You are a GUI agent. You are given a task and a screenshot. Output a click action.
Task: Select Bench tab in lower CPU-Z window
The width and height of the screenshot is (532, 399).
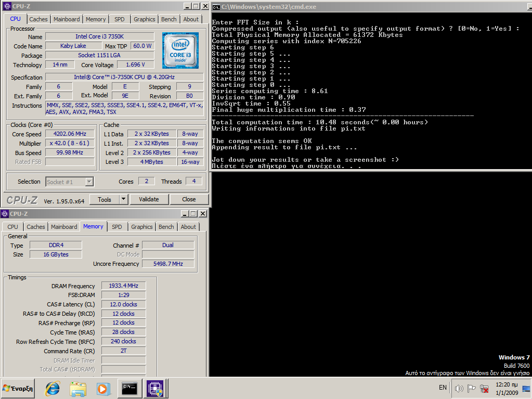[x=166, y=227]
